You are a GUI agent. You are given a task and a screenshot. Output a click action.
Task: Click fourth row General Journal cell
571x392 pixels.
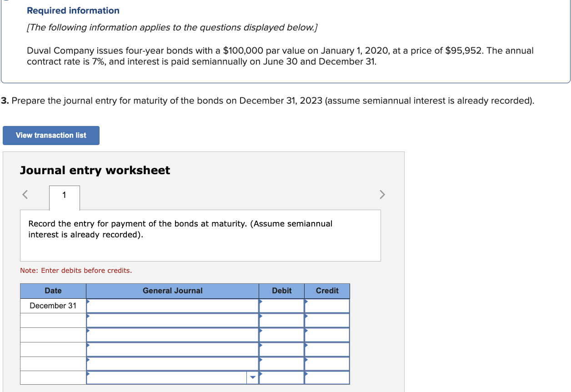(172, 349)
